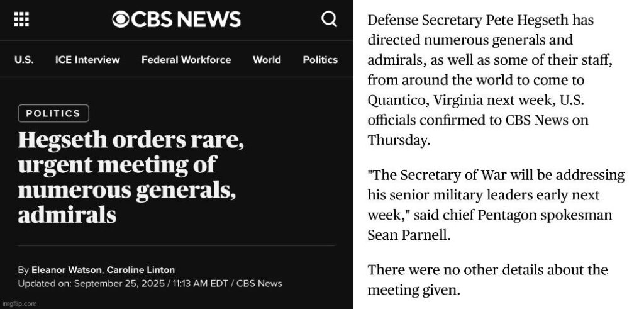Open the ICE Interview nav item

87,60
